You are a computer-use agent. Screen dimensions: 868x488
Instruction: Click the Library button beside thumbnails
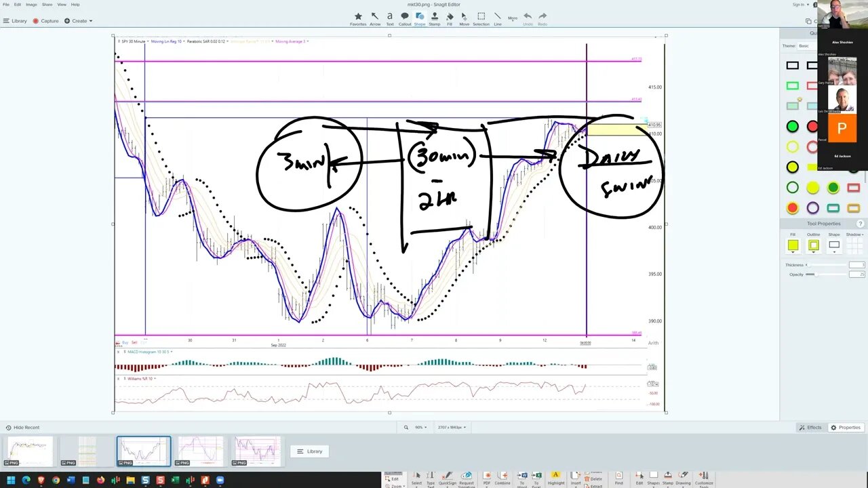(x=310, y=451)
